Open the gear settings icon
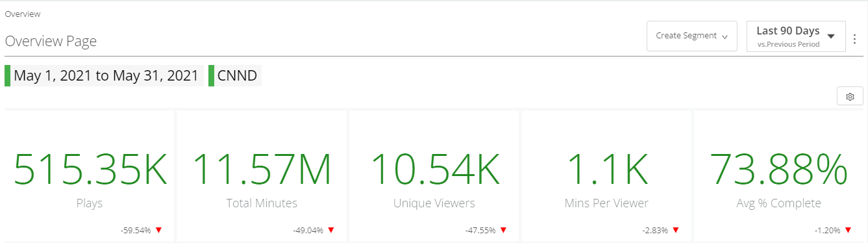The height and width of the screenshot is (243, 868). [x=850, y=96]
